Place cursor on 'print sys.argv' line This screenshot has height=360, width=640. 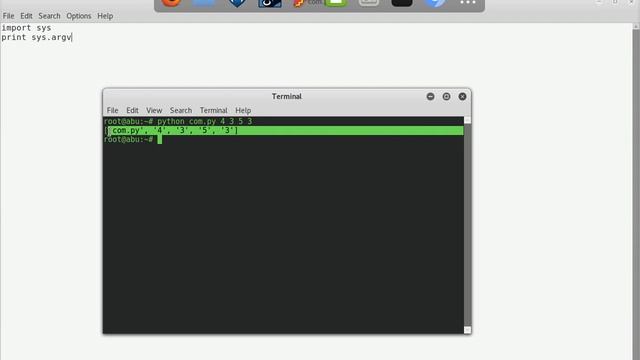point(36,37)
